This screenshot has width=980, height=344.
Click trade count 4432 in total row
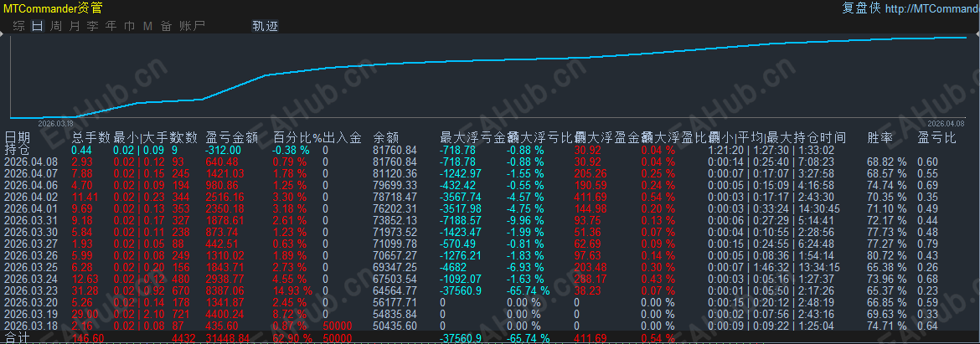[x=183, y=338]
